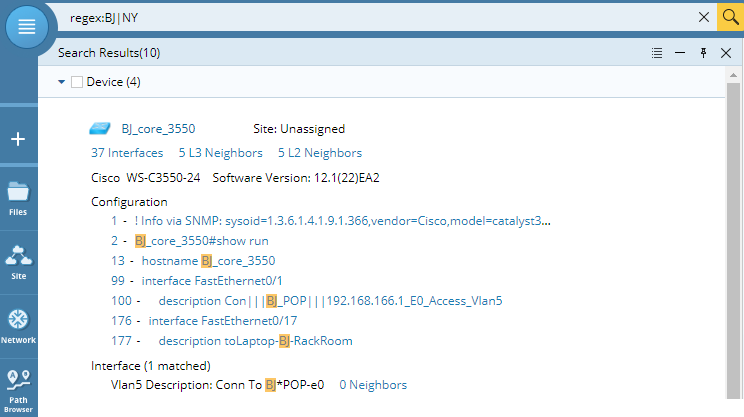Screen dimensions: 744x417
Task: Open the main hamburger menu
Action: 27,27
